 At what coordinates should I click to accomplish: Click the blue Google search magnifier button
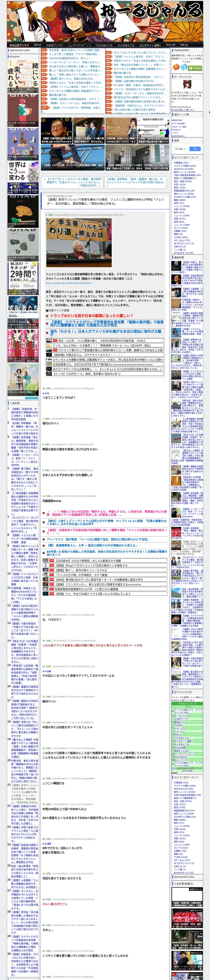pyautogui.click(x=195, y=149)
